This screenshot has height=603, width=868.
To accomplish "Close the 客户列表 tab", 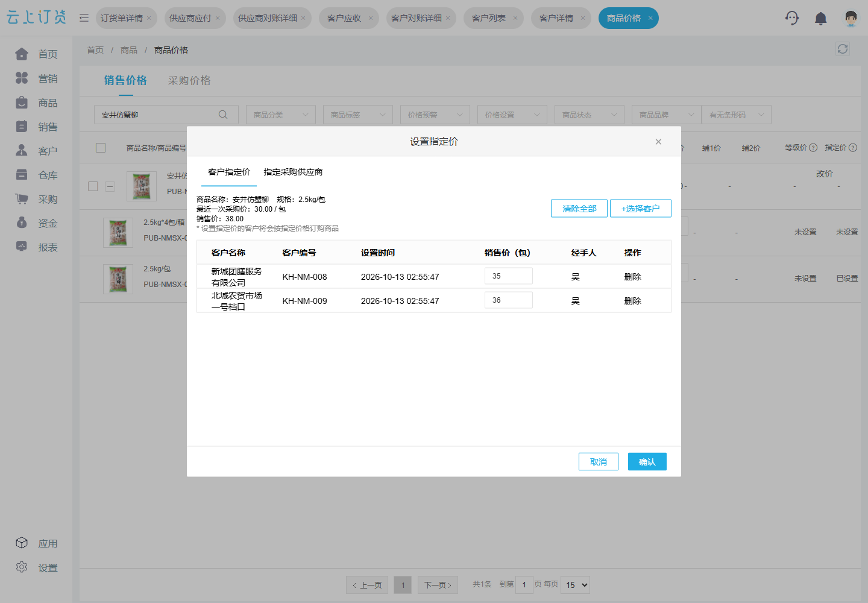I will tap(515, 18).
